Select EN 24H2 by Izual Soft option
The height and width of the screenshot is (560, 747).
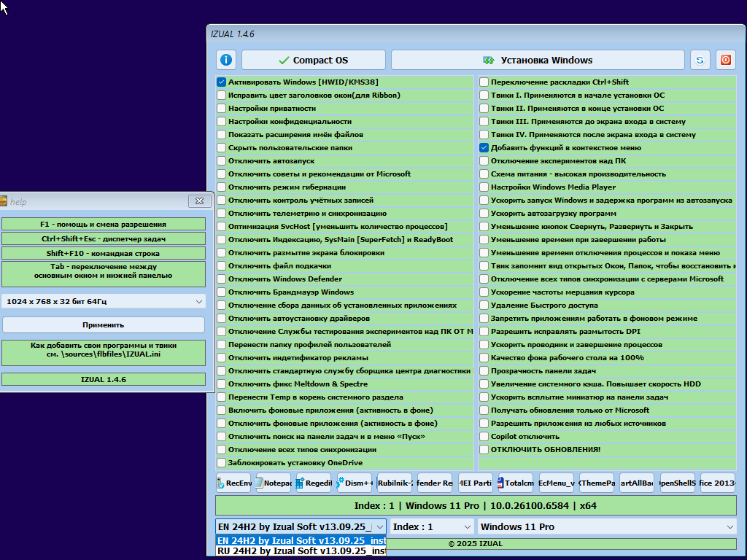click(301, 540)
